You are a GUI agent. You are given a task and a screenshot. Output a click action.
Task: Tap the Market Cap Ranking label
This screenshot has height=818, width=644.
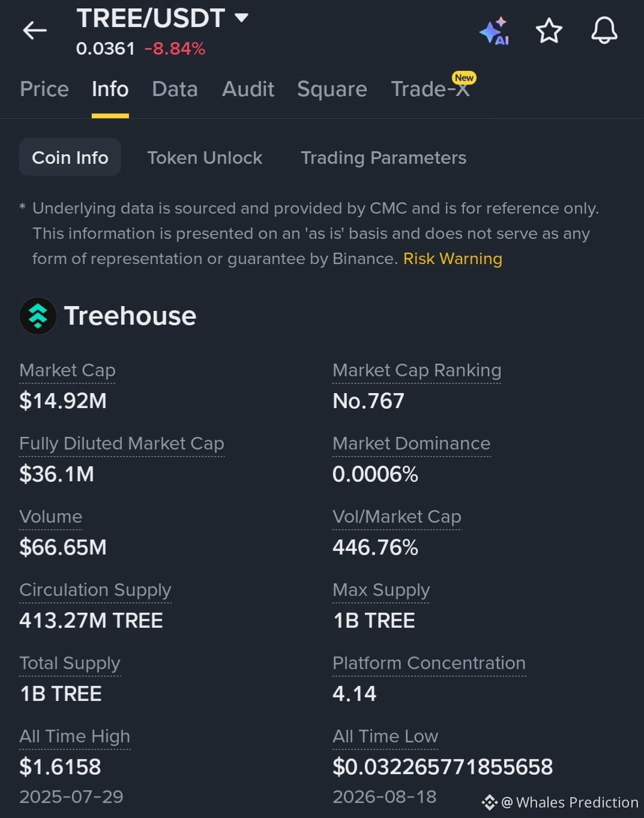click(417, 370)
